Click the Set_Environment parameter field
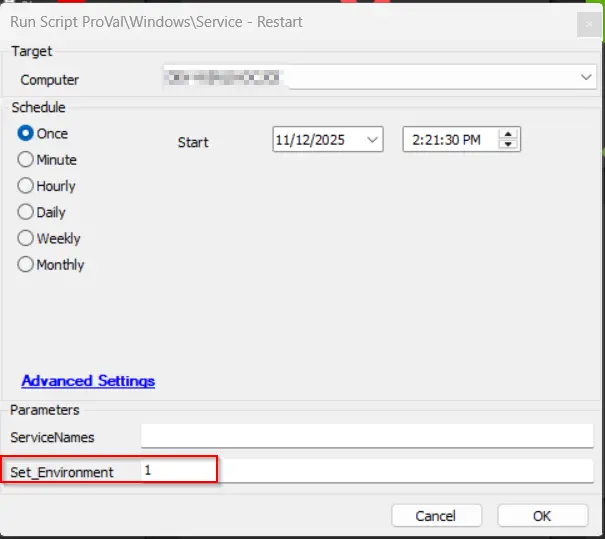Image resolution: width=605 pixels, height=539 pixels. 366,471
